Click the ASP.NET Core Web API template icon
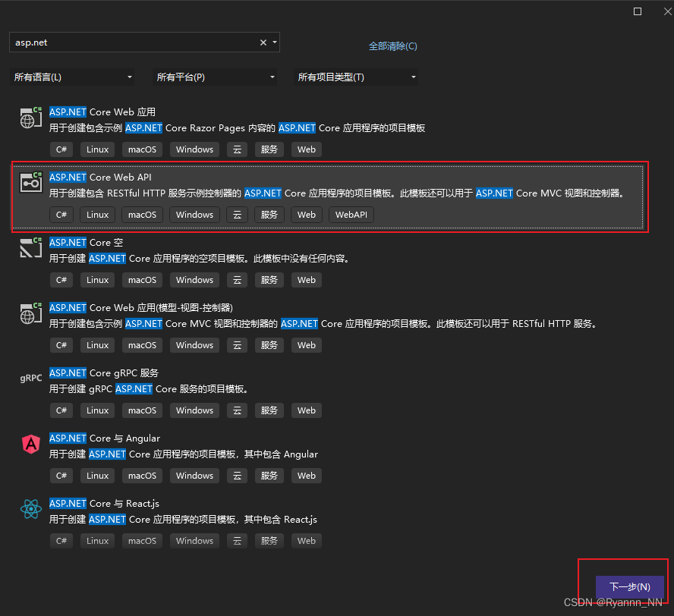Viewport: 674px width, 616px height. coord(31,183)
